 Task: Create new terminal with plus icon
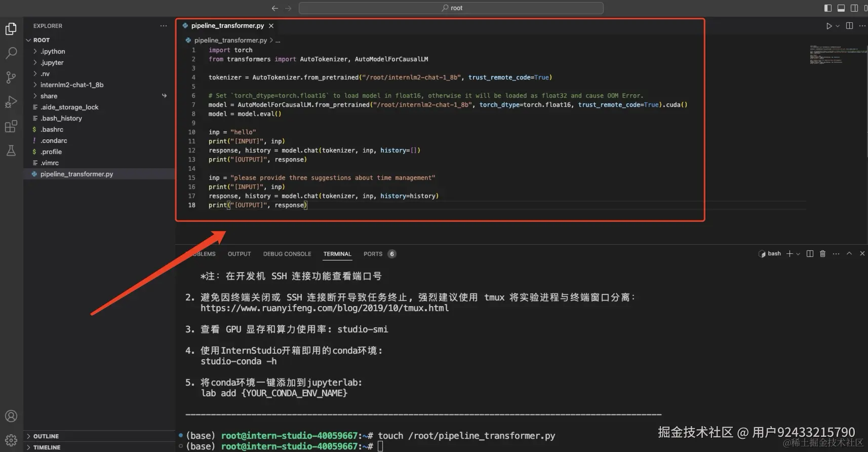(790, 254)
